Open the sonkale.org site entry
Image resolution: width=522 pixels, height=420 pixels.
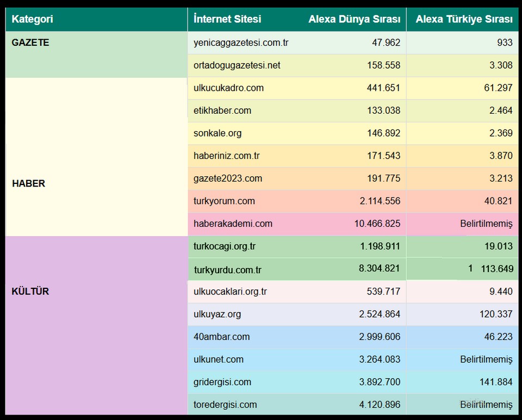(217, 133)
